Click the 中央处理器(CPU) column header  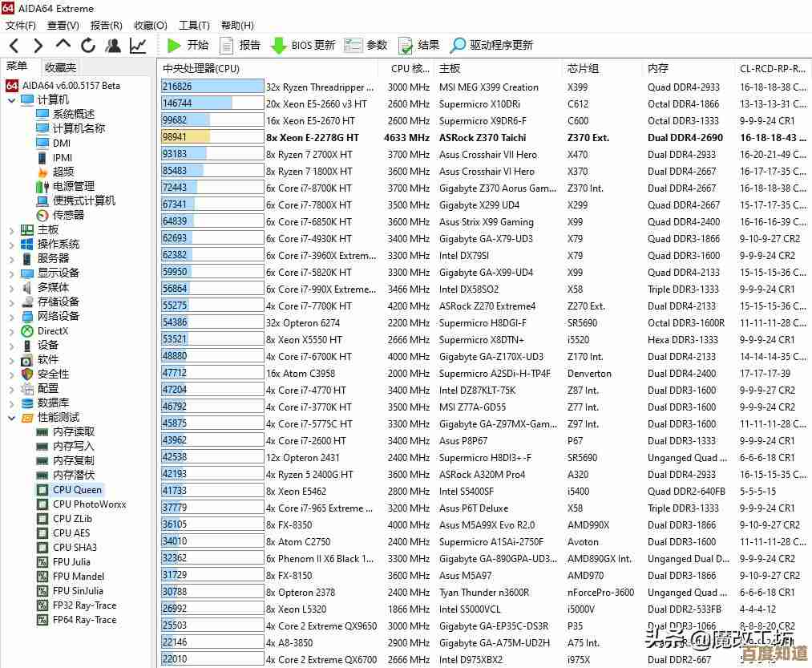pos(201,69)
